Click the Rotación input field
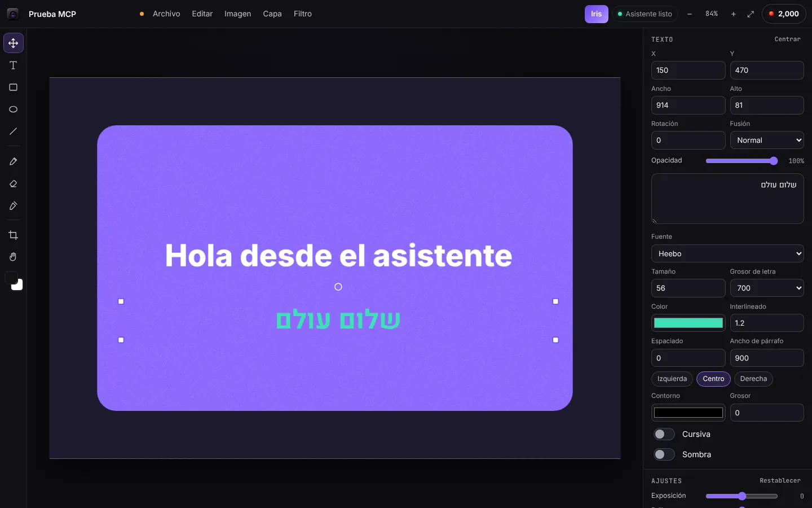Viewport: 812px width, 508px height. coord(689,140)
